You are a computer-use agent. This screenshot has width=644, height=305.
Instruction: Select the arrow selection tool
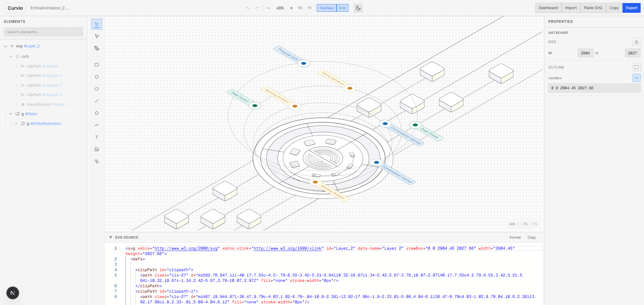click(x=97, y=24)
